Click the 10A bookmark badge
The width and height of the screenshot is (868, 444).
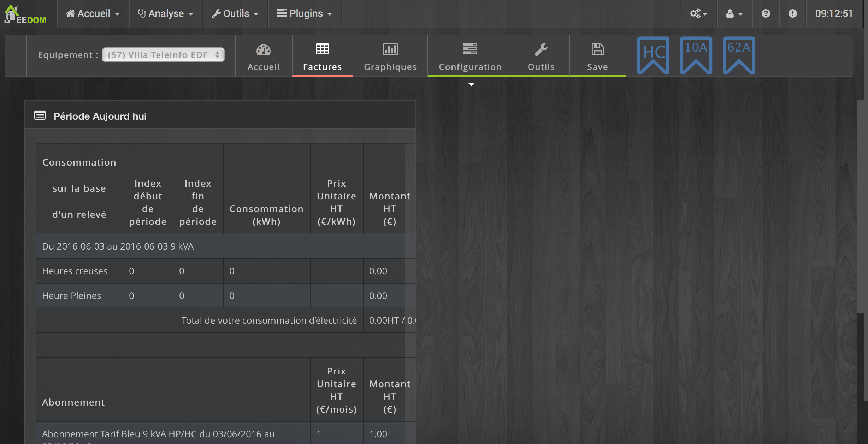coord(696,55)
